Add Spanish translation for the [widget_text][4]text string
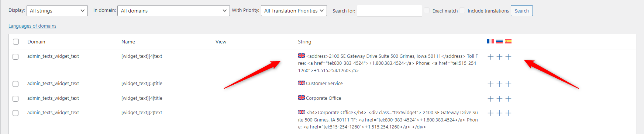 [508, 57]
